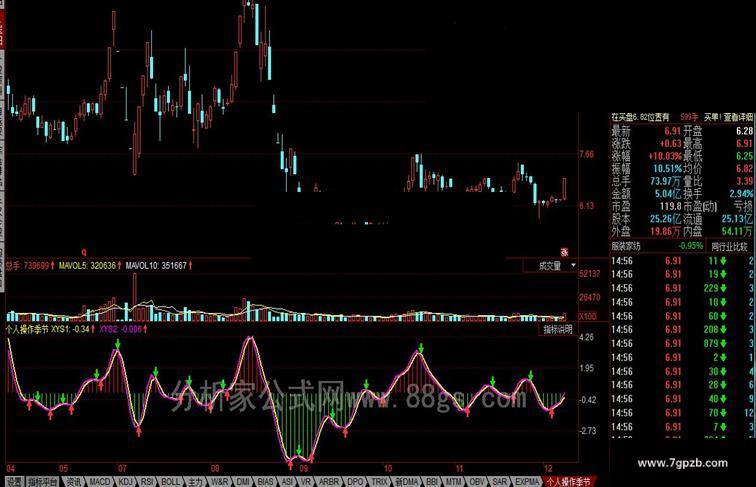Select the EXPMA indicator tab
Screen dimensions: 756x487
[526, 482]
